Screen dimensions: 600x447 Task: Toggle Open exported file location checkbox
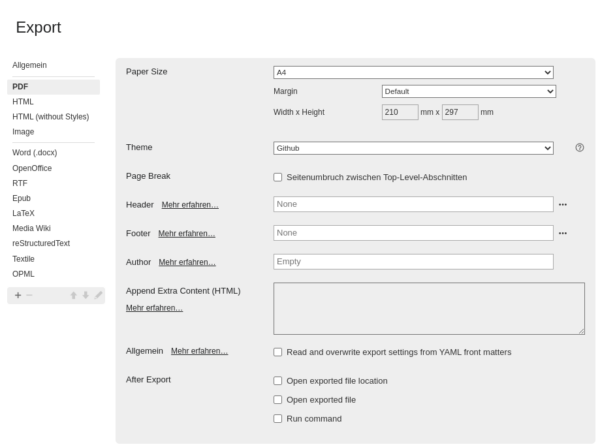point(278,381)
